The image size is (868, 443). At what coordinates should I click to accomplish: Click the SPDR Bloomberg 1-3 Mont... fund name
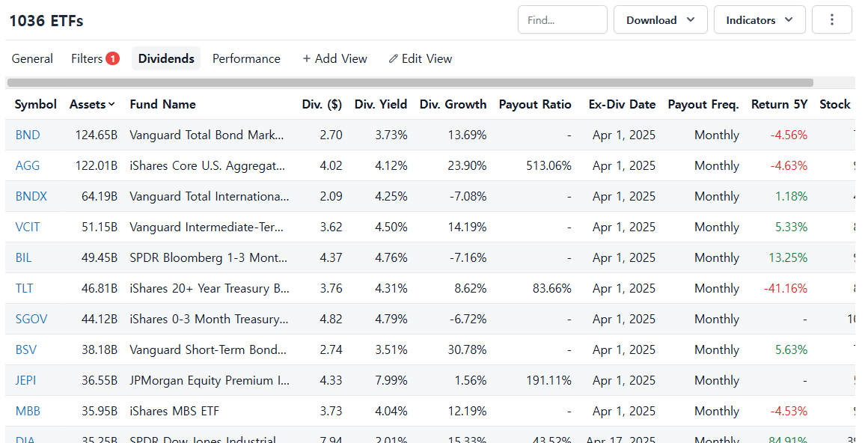[208, 258]
